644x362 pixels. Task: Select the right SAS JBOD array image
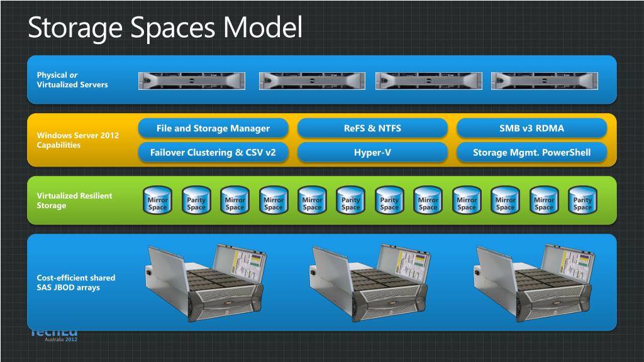[534, 282]
